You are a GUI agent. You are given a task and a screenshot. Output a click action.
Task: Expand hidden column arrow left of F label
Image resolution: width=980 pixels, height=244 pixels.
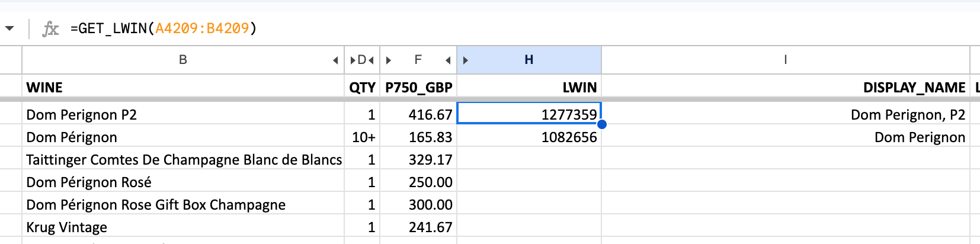coord(389,60)
